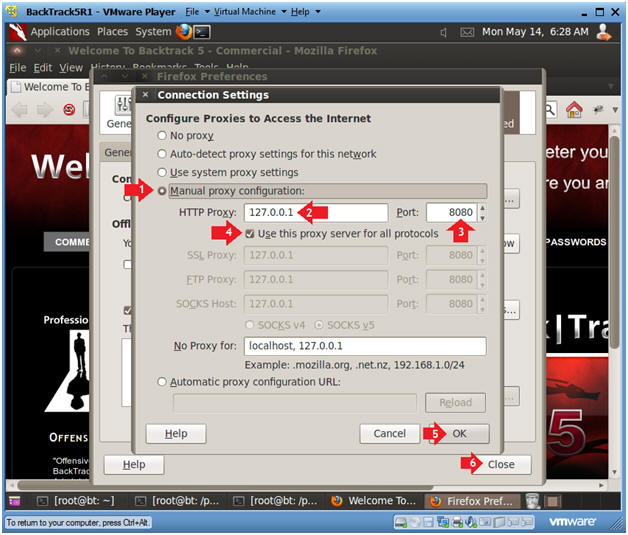628x535 pixels.
Task: Click the page vertical scrollbar
Action: 614,242
